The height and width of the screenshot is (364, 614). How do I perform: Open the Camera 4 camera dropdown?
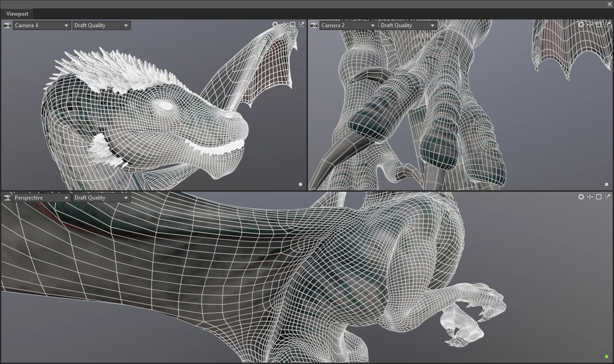[x=42, y=25]
